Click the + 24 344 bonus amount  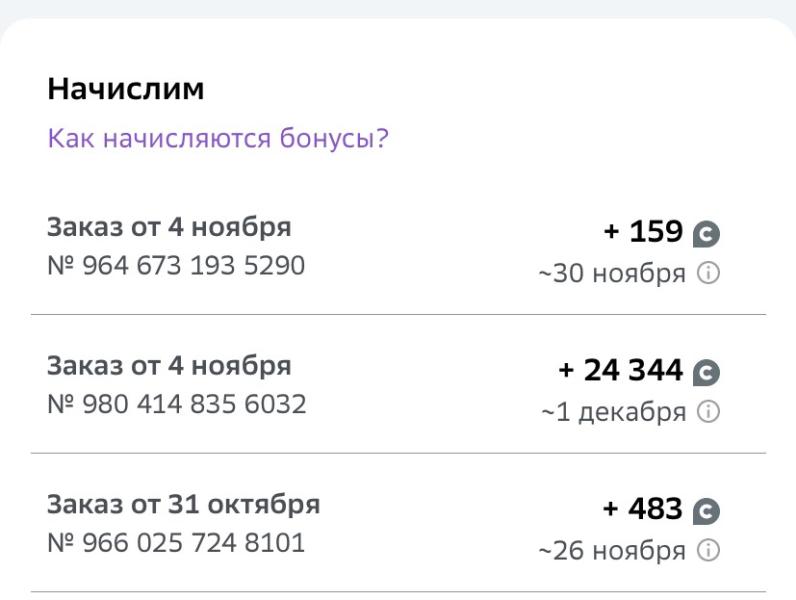click(620, 370)
